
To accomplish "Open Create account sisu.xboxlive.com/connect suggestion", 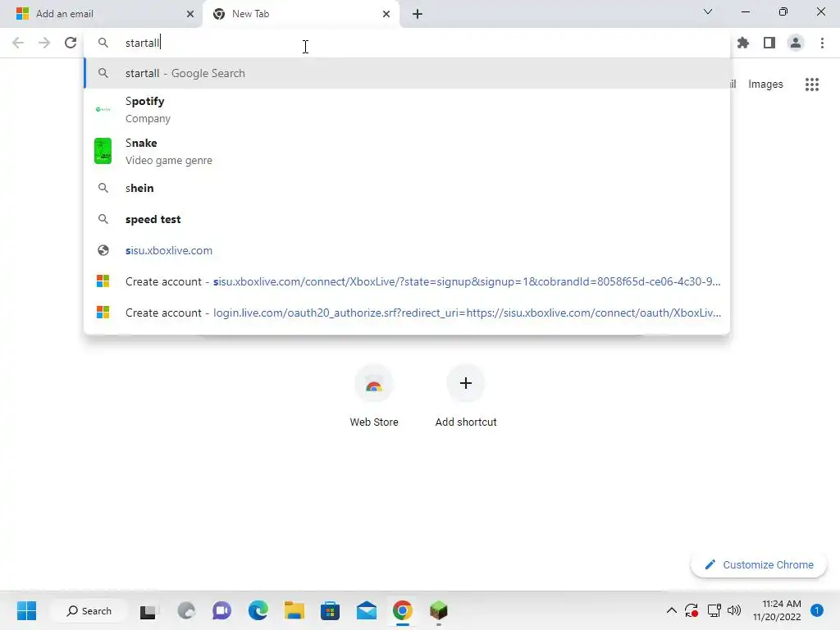I will coord(407,281).
